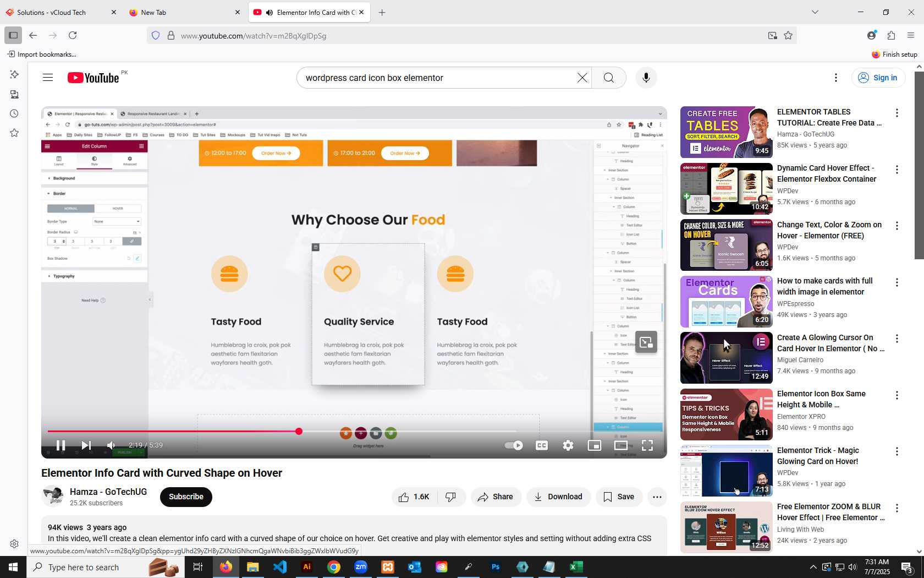Go to YouTube home logo

93,78
